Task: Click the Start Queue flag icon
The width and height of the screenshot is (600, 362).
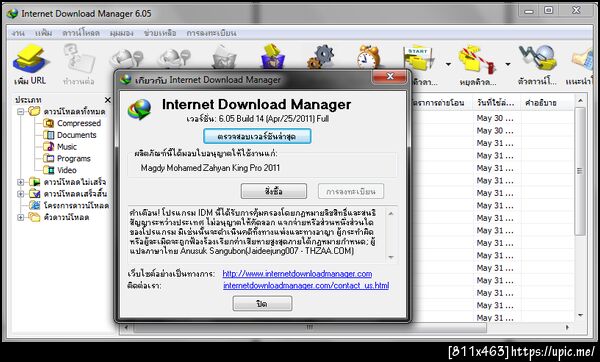Action: (x=418, y=58)
